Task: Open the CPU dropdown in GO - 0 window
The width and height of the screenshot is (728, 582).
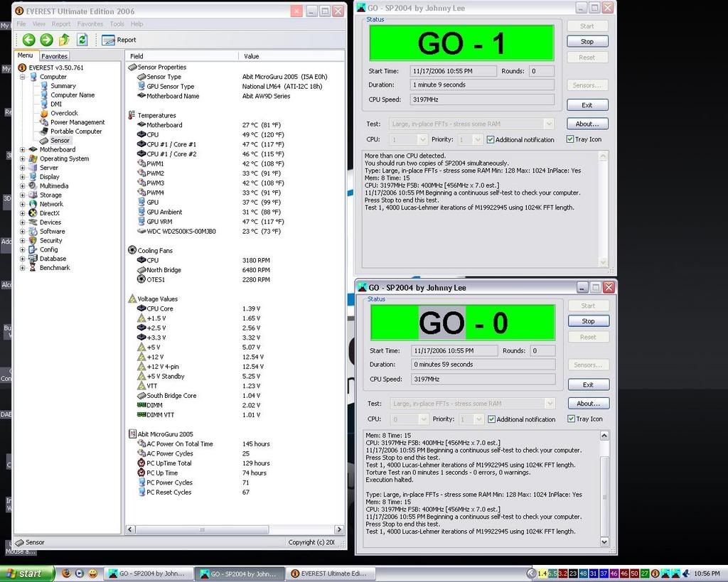Action: pos(423,419)
